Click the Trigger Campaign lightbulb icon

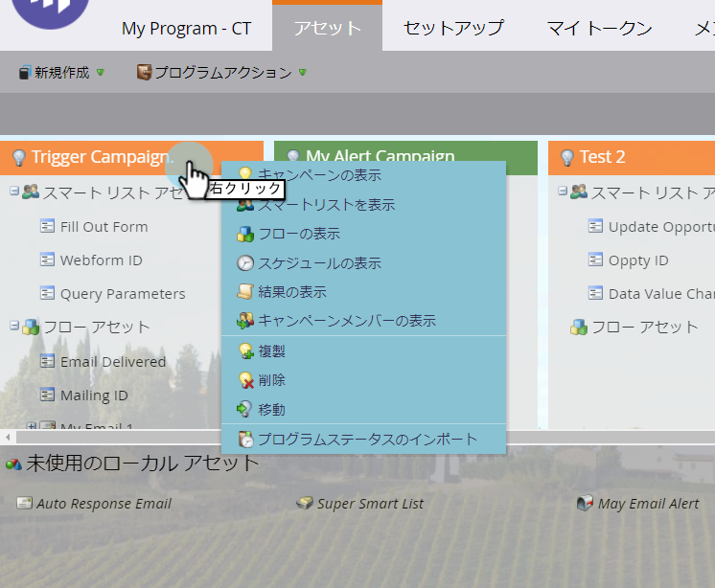pyautogui.click(x=19, y=158)
